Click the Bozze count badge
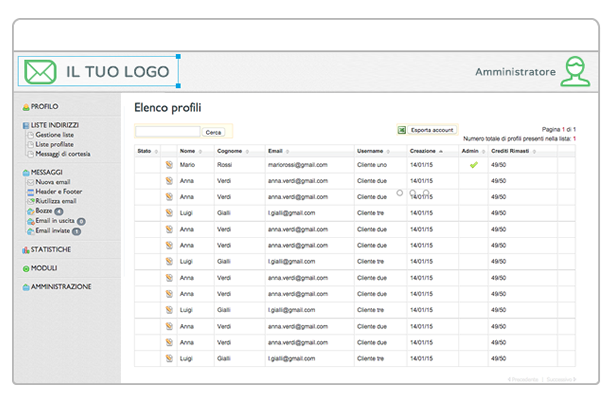The width and height of the screenshot is (611, 400). coord(58,211)
